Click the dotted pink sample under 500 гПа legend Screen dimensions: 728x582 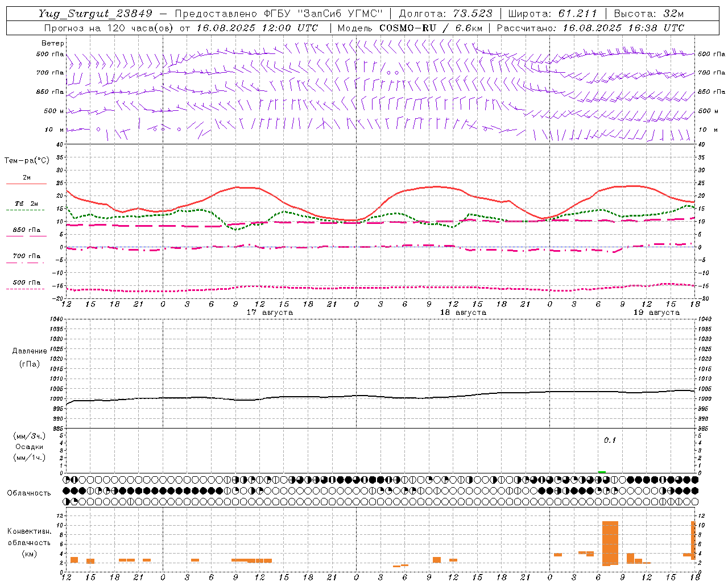click(x=26, y=289)
